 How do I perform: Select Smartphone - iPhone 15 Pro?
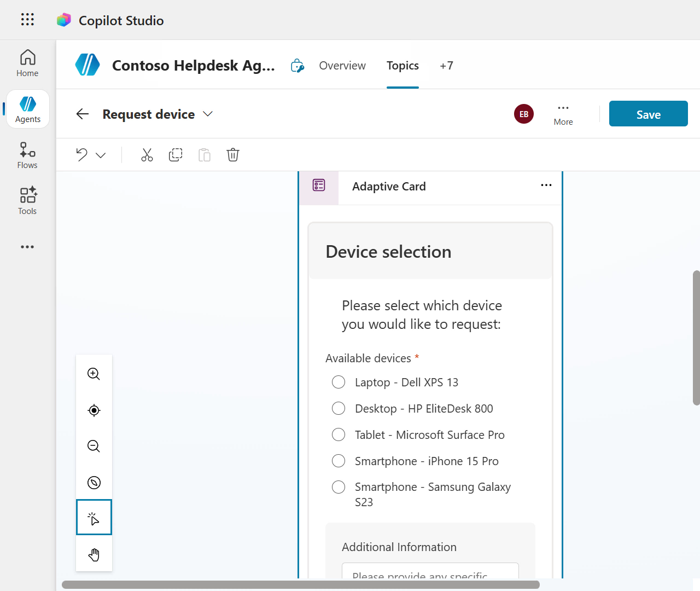[338, 461]
